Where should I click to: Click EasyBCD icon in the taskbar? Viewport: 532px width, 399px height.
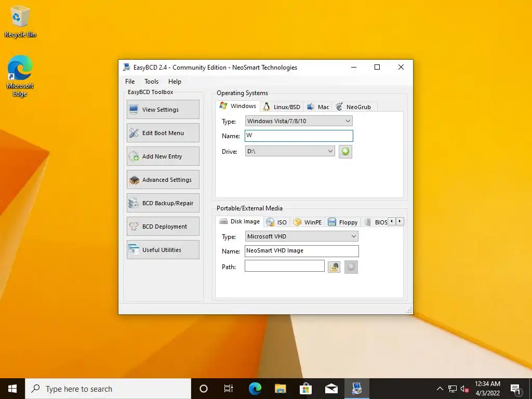click(x=356, y=389)
